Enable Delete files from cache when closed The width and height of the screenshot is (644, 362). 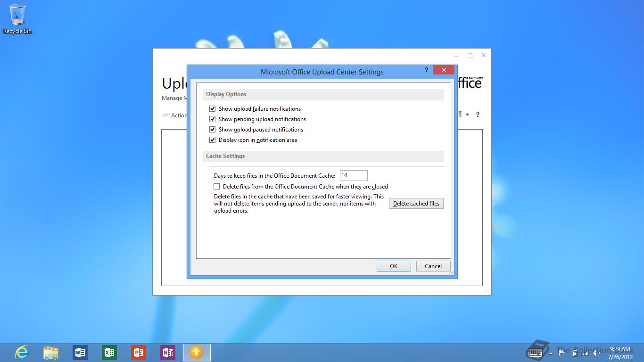217,186
